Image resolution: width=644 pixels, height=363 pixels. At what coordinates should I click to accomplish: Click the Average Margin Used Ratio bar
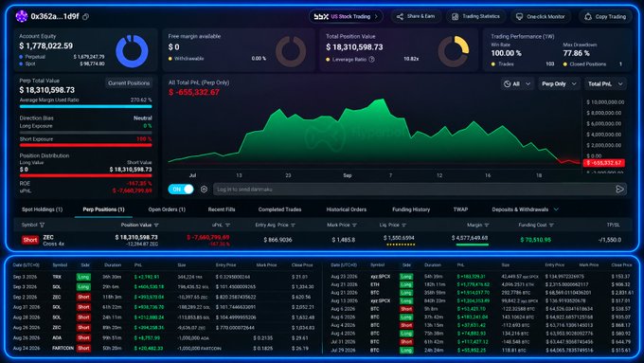[85, 106]
